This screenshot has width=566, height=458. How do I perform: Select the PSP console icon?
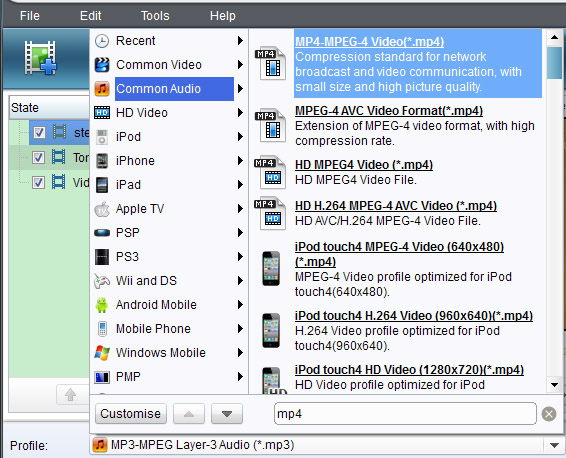(102, 233)
